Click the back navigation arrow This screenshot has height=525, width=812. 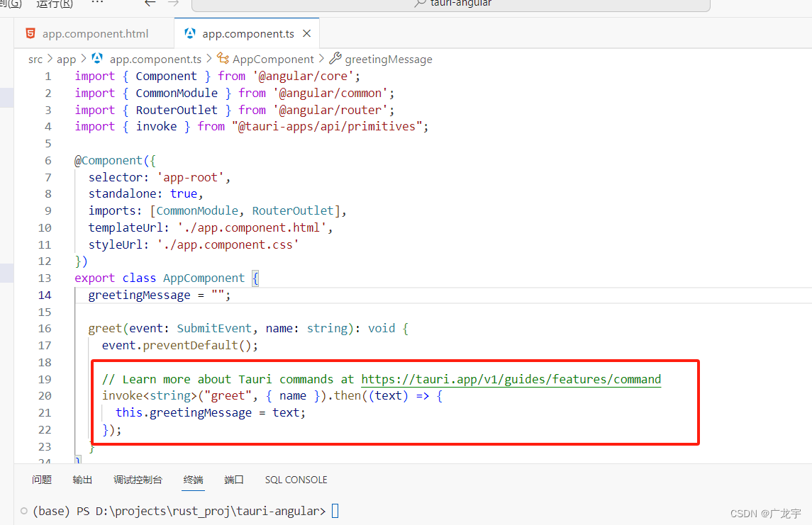pyautogui.click(x=150, y=4)
